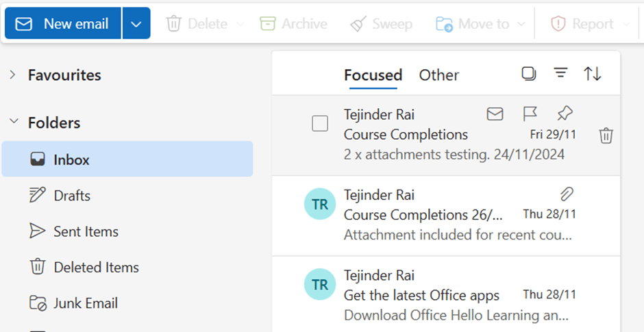This screenshot has height=332, width=644.
Task: Tick the checkbox on Course Completions email
Action: click(320, 124)
